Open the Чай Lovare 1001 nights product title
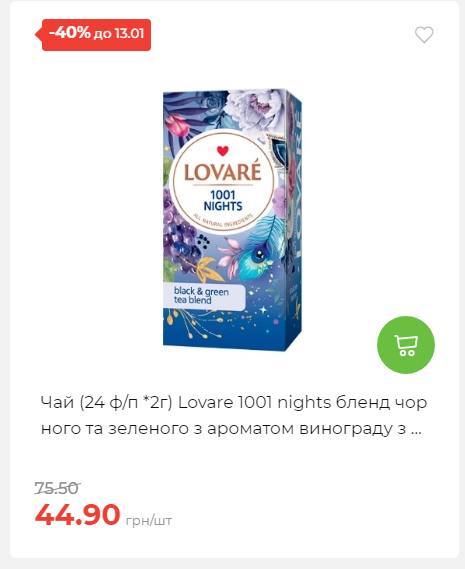465x569 pixels. [x=234, y=416]
